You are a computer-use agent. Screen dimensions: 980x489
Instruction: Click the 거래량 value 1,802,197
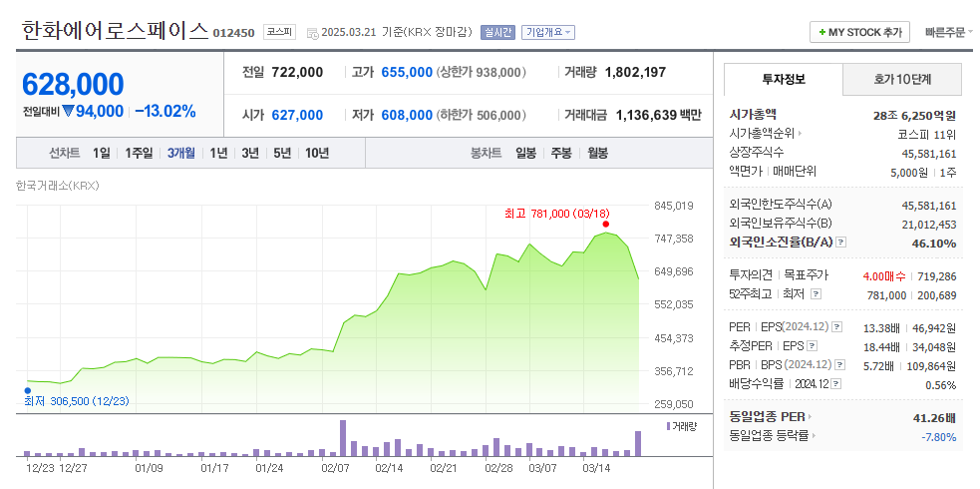tap(635, 73)
